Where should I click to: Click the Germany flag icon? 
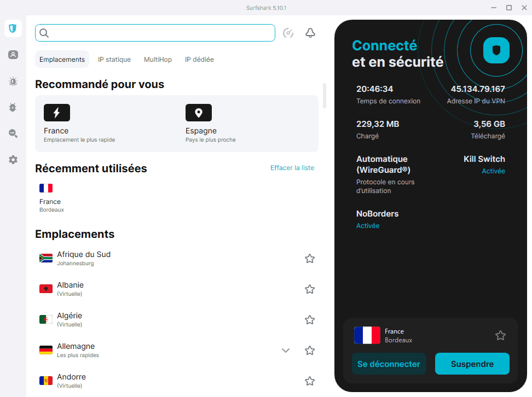click(46, 350)
